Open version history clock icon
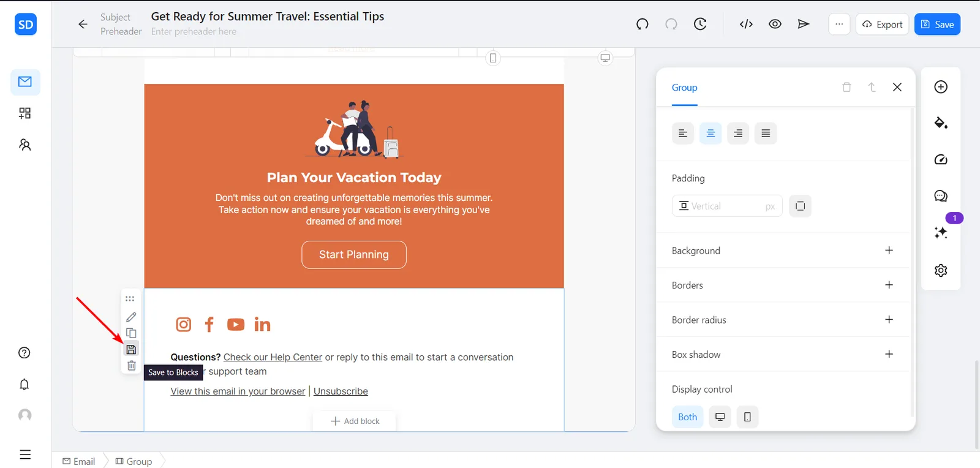980x468 pixels. click(700, 24)
